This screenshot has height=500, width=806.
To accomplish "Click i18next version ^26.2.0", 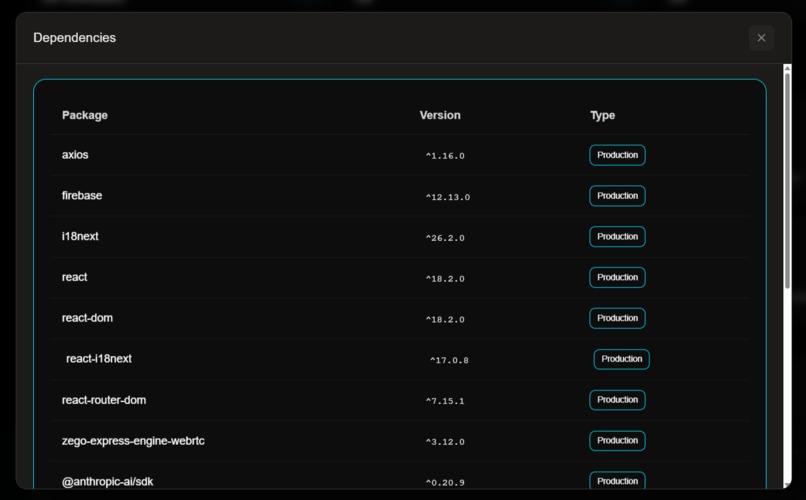I will (445, 238).
